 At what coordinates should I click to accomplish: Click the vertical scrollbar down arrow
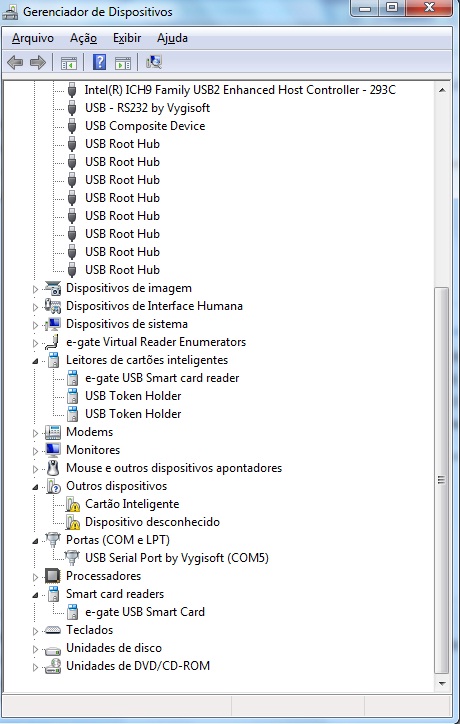[442, 683]
